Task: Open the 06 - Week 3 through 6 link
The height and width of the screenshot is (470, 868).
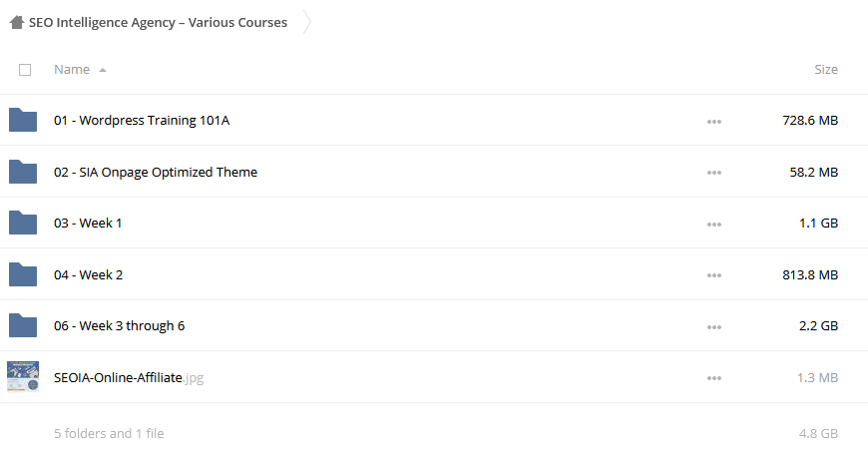Action: [x=119, y=326]
